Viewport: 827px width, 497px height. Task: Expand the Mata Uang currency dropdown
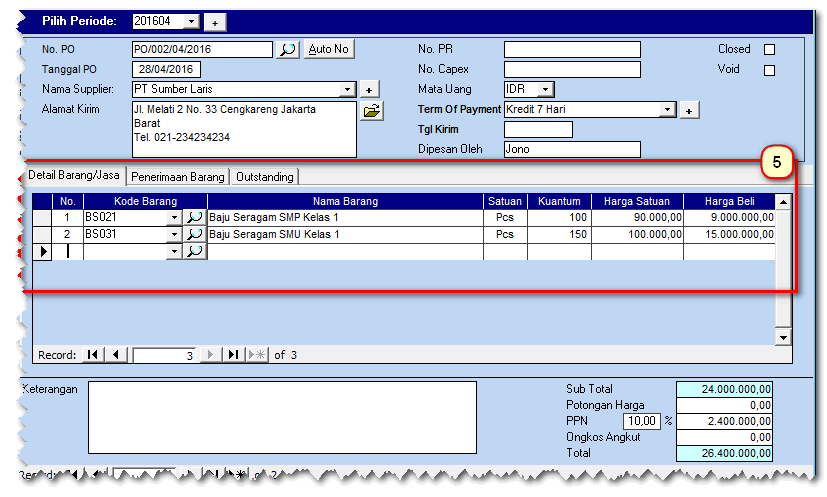coord(546,90)
